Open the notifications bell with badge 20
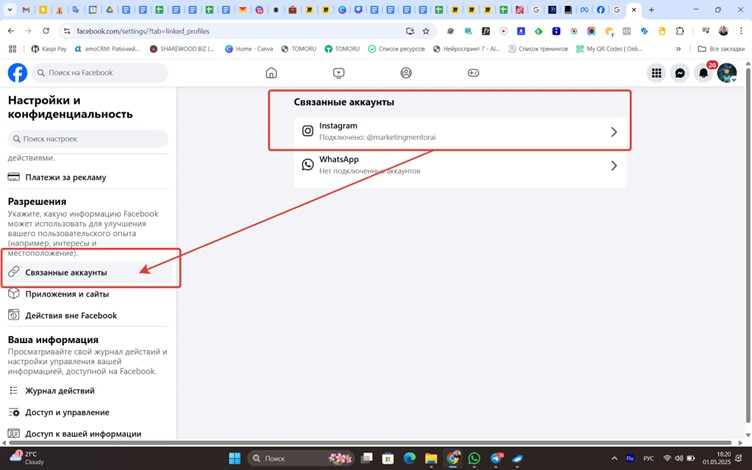Image resolution: width=752 pixels, height=470 pixels. tap(704, 73)
